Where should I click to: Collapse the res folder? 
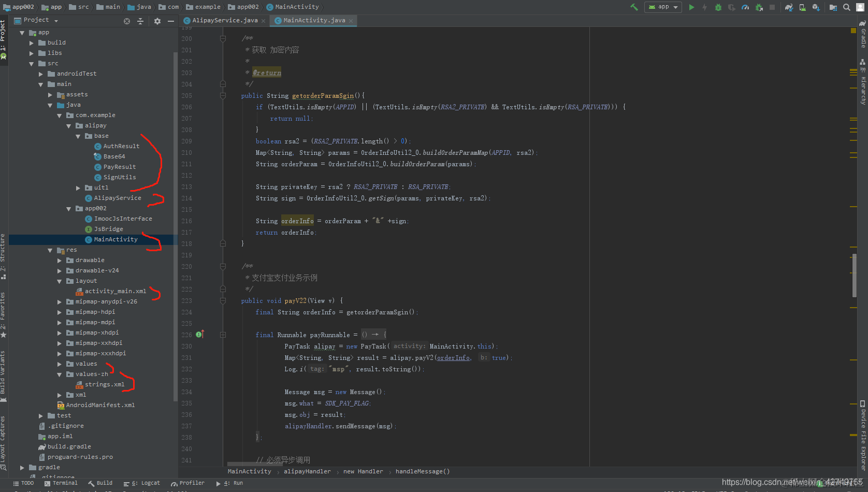tap(50, 250)
